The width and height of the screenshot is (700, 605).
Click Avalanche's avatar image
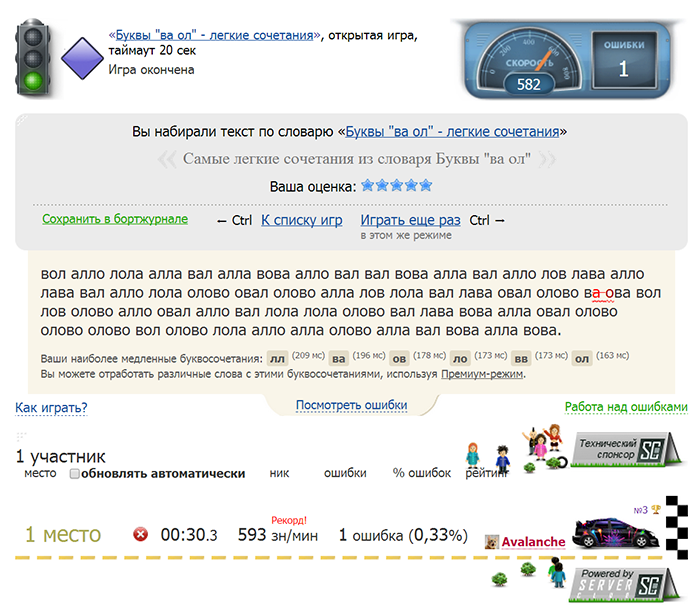click(492, 542)
